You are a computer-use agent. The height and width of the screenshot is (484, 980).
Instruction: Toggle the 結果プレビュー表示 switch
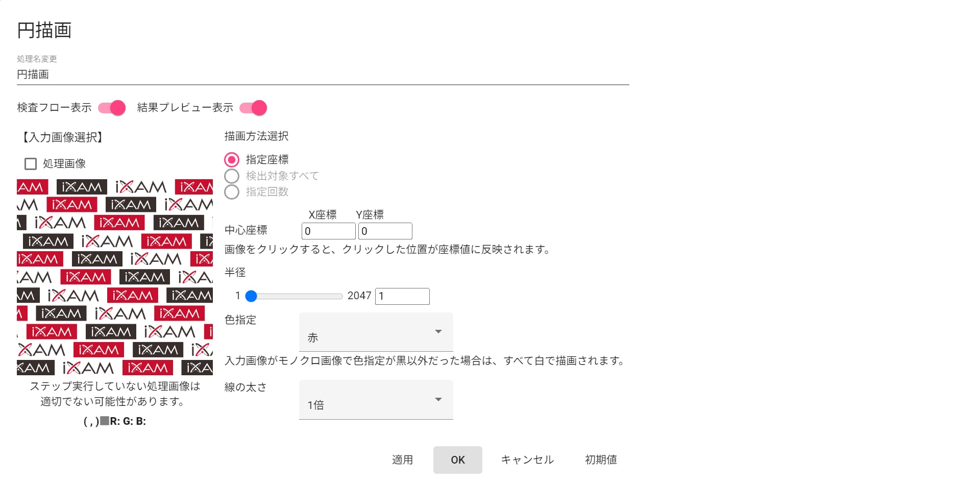[x=253, y=108]
